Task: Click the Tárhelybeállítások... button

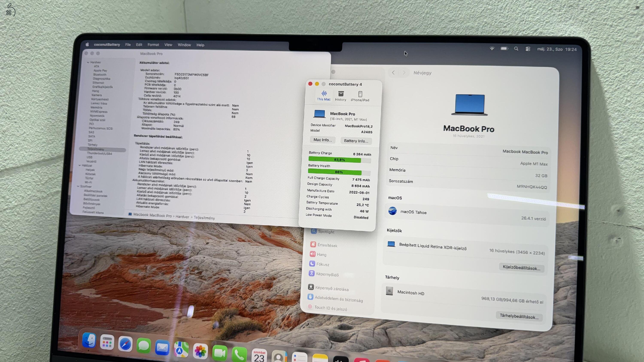Action: coord(519,316)
